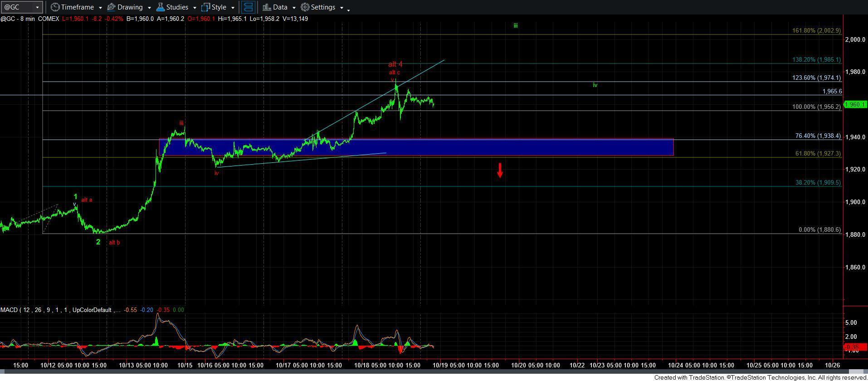Expand the Timeframe dropdown arrow
This screenshot has width=868, height=381.
tap(100, 8)
